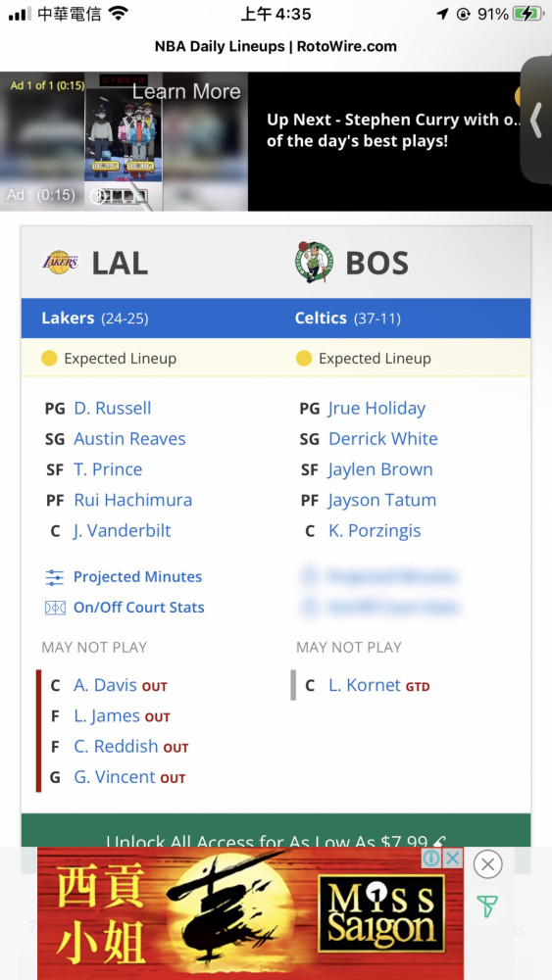Tap the battery indicator in status bar
The width and height of the screenshot is (552, 980).
click(528, 14)
